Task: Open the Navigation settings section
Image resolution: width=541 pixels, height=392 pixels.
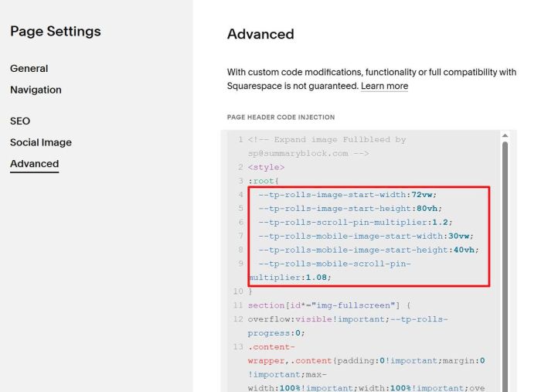Action: click(36, 90)
